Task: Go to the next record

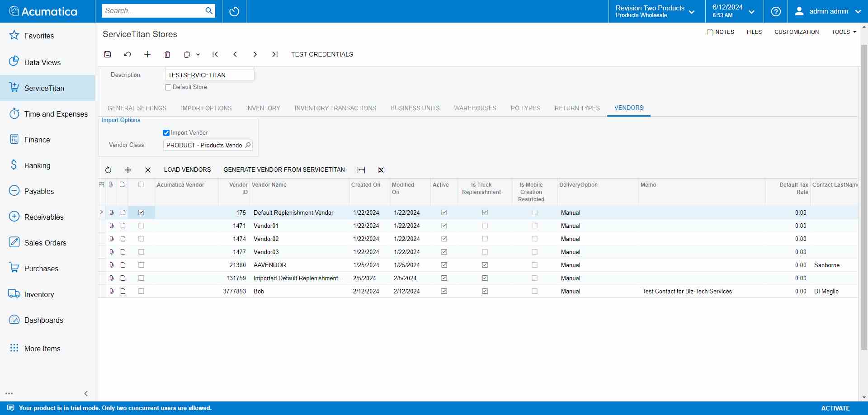Action: [255, 54]
